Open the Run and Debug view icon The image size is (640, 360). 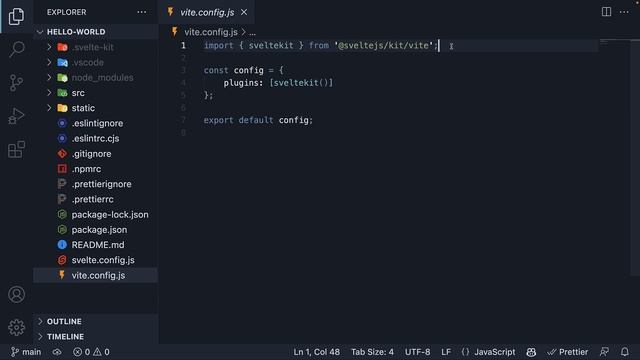point(16,116)
